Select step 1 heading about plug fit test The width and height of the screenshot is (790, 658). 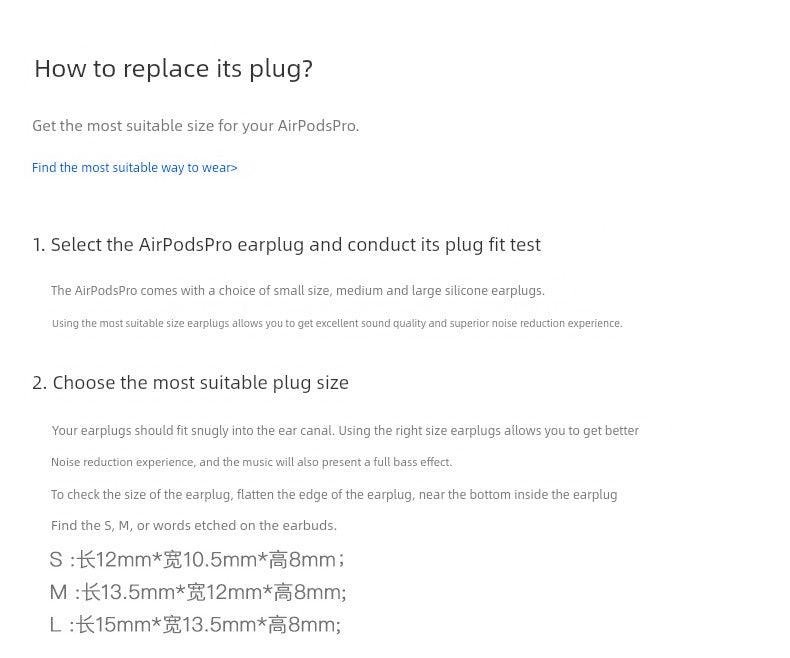point(286,245)
